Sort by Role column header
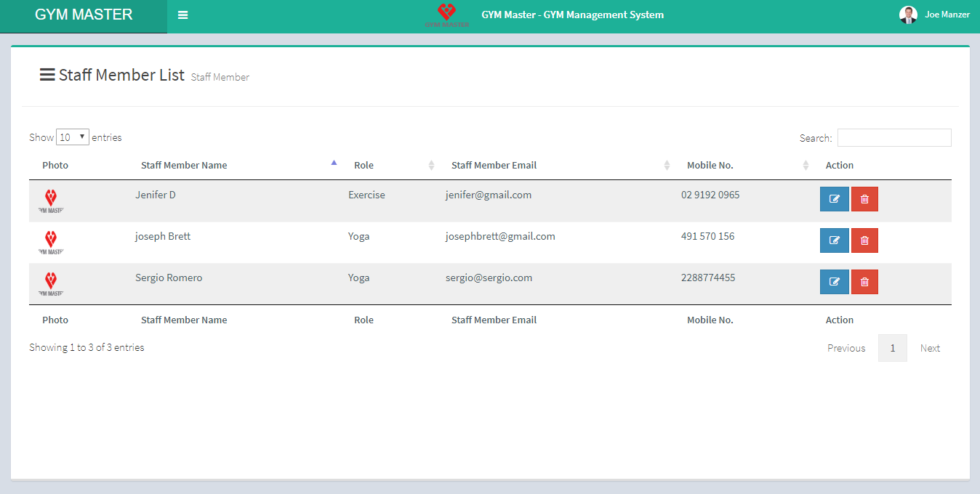Image resolution: width=980 pixels, height=494 pixels. tap(364, 166)
